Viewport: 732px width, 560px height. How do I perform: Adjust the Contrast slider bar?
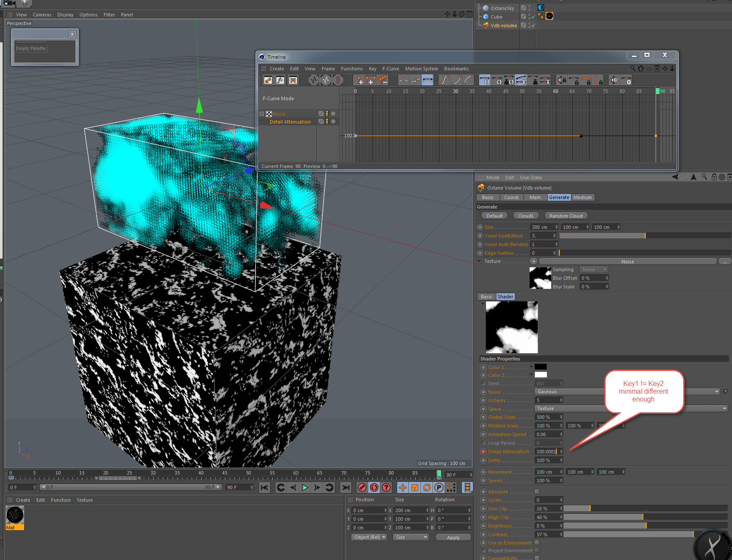(x=646, y=535)
